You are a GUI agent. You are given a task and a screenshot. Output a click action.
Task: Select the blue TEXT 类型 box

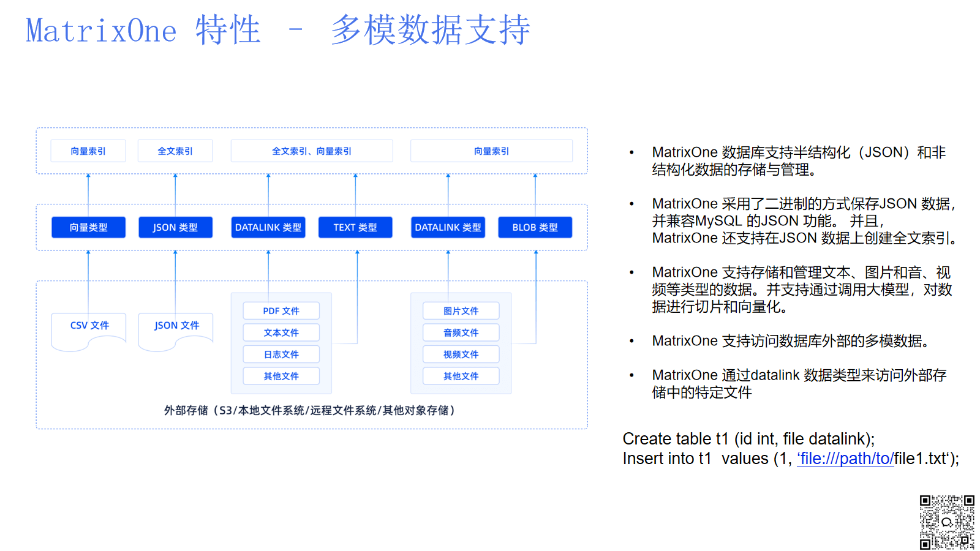tap(355, 227)
